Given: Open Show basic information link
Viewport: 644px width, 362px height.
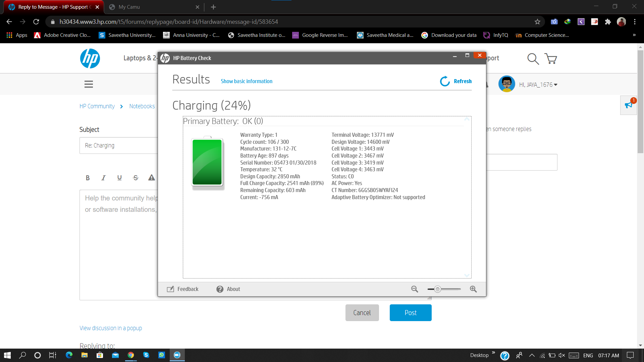Looking at the screenshot, I should coord(247,81).
